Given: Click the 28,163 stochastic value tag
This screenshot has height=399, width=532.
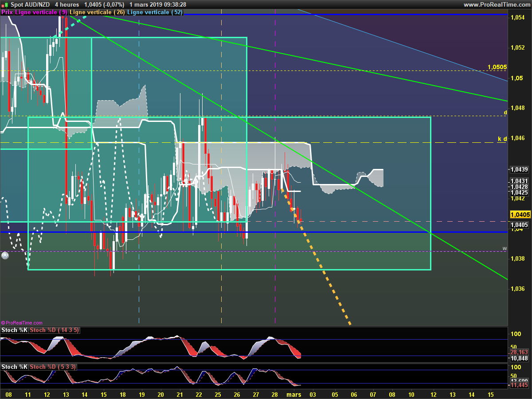Looking at the screenshot, I should 520,352.
